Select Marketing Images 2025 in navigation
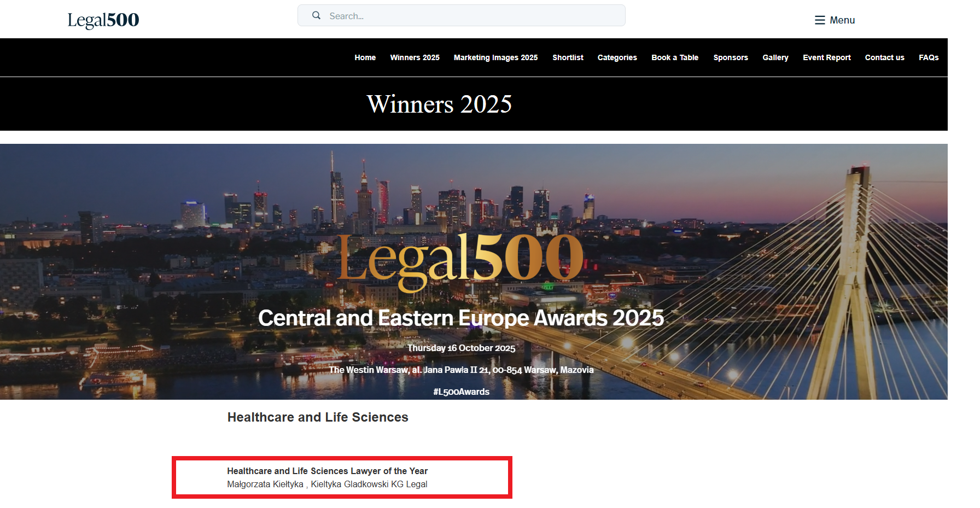 (495, 57)
